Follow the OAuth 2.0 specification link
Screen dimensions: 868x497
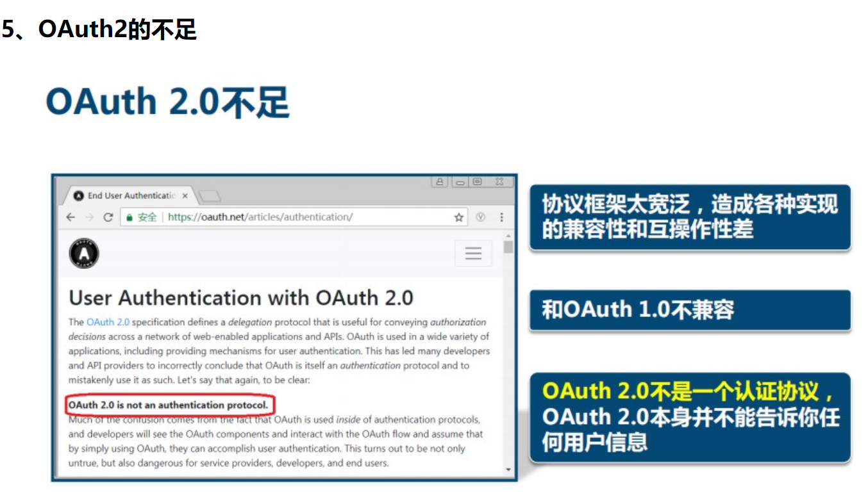(x=108, y=322)
